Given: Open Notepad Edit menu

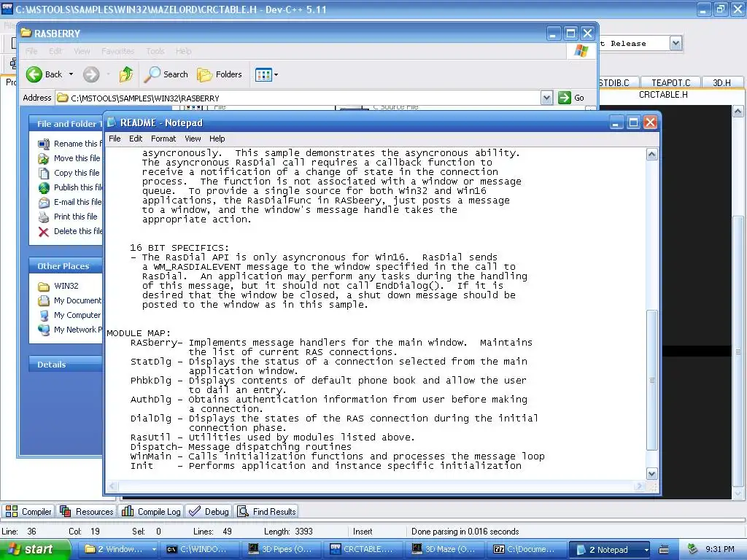Looking at the screenshot, I should pyautogui.click(x=135, y=139).
